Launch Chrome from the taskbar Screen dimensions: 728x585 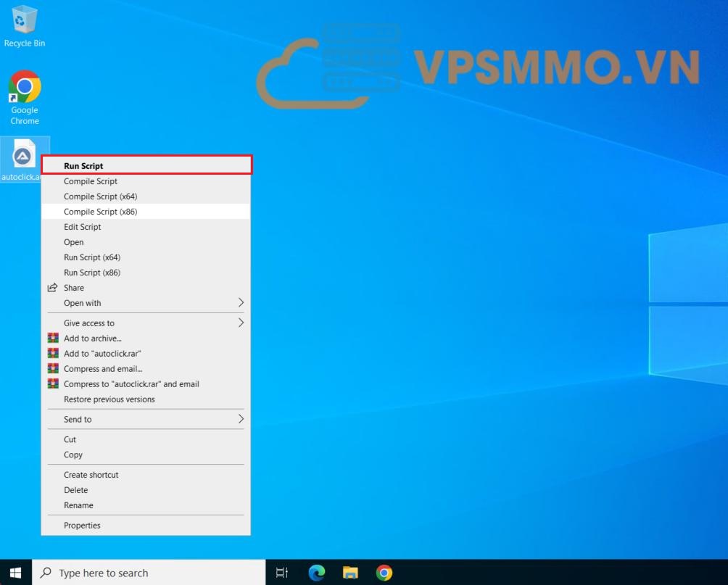384,573
